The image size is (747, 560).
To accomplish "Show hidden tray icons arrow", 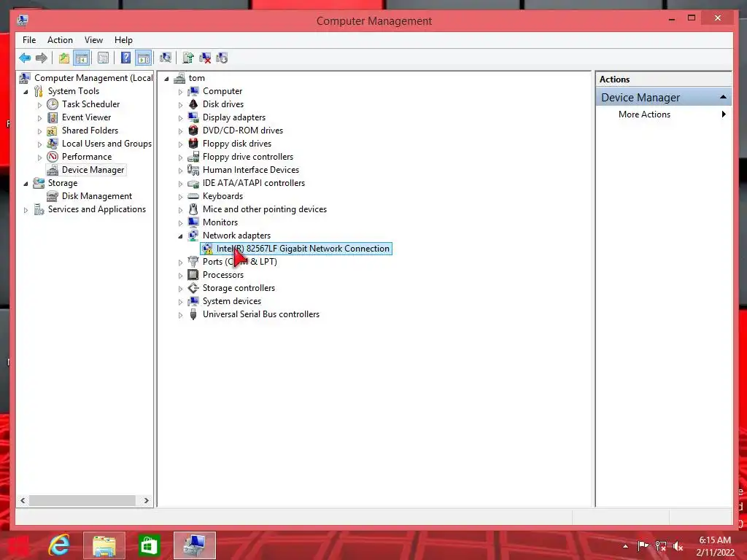I will pyautogui.click(x=625, y=546).
